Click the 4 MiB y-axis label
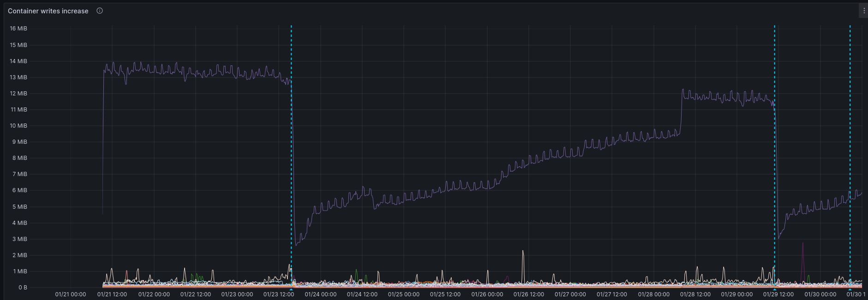This screenshot has width=868, height=300. click(20, 223)
